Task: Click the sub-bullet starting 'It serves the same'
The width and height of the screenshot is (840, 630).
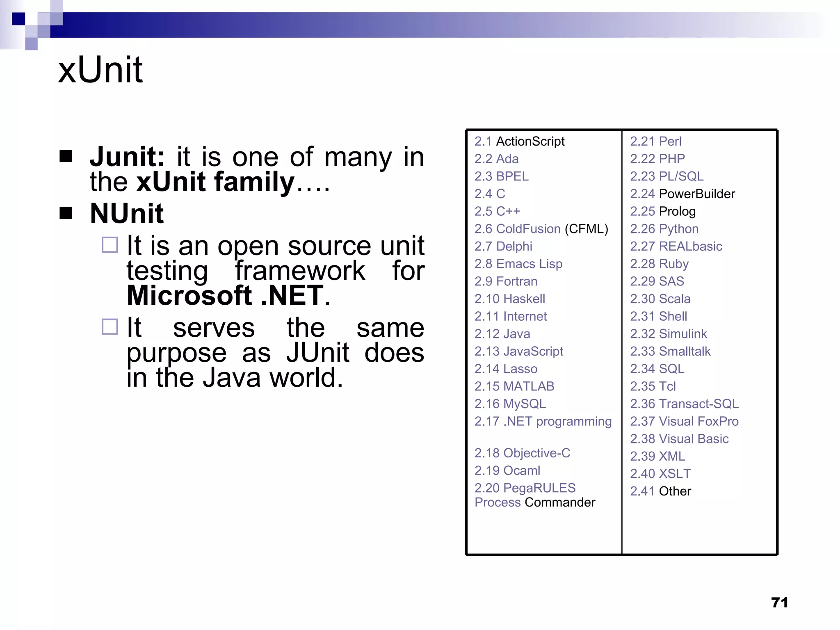Action: pos(275,352)
